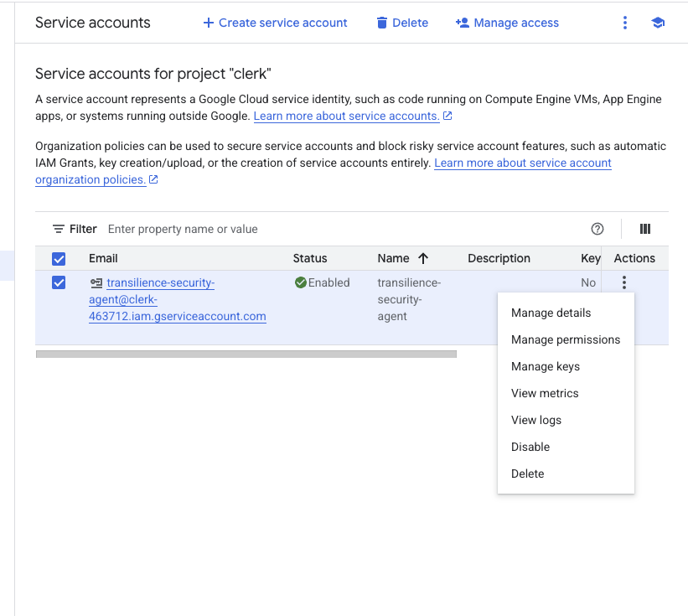
Task: Click external link icon after service accounts link
Action: [x=447, y=116]
